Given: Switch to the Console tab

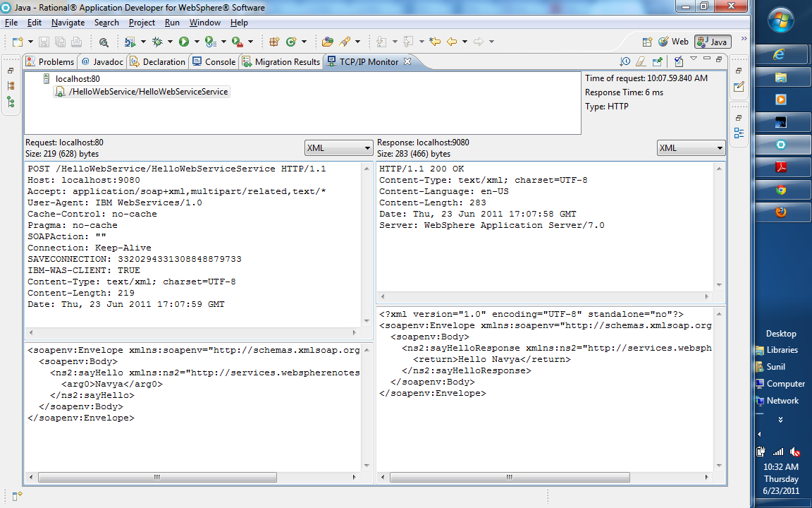Looking at the screenshot, I should coord(214,61).
